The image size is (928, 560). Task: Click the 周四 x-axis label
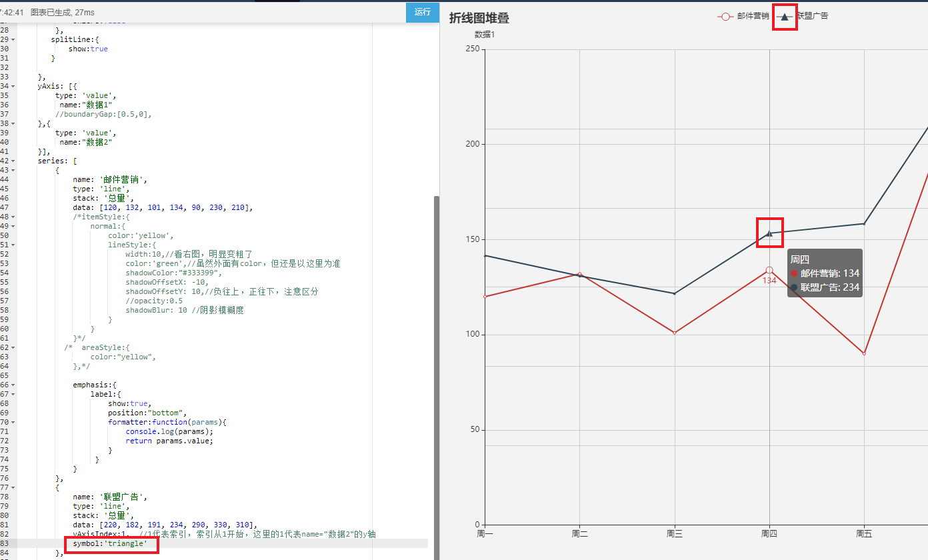click(x=769, y=534)
